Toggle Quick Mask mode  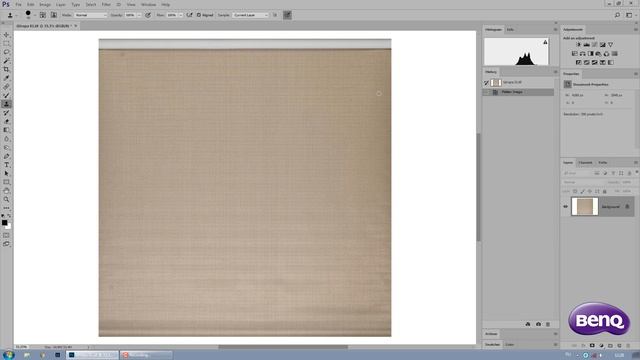click(x=6, y=235)
